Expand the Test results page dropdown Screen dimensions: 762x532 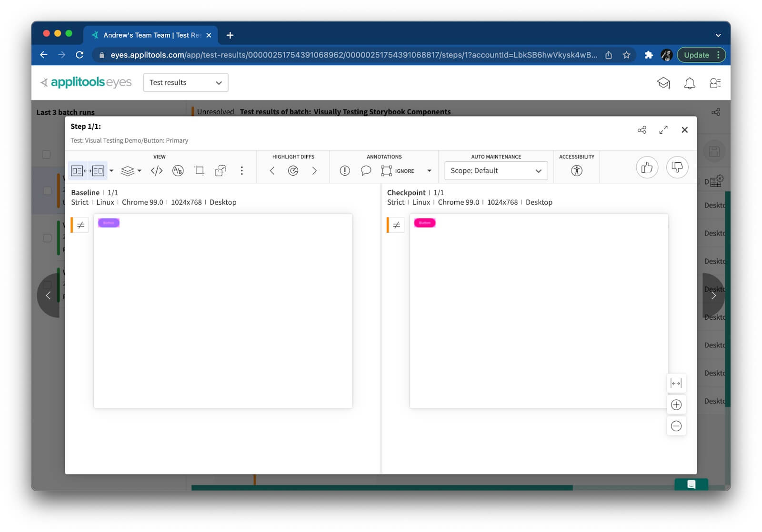click(x=185, y=83)
